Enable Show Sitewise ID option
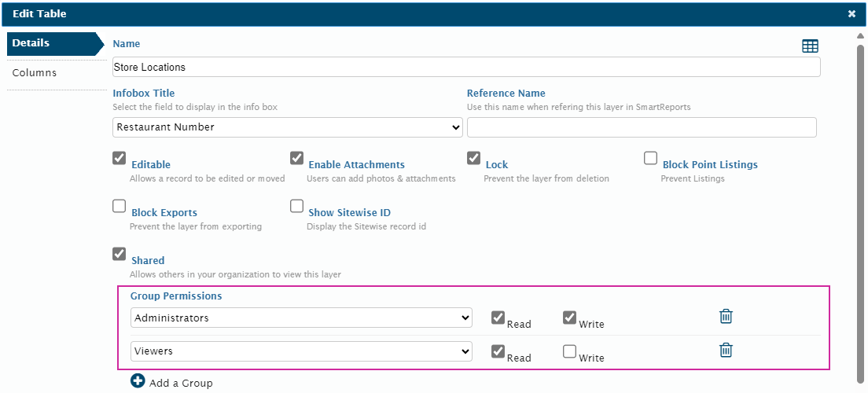 coord(296,206)
